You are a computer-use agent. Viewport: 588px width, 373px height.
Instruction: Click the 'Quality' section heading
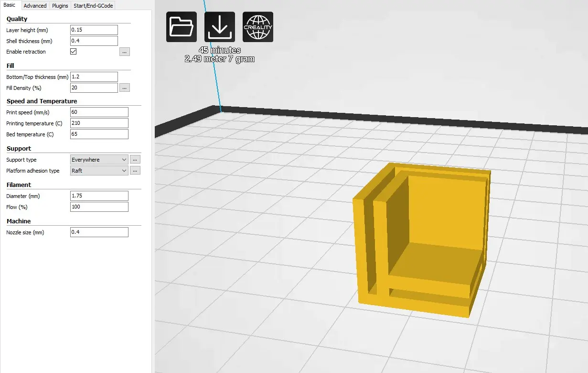17,19
